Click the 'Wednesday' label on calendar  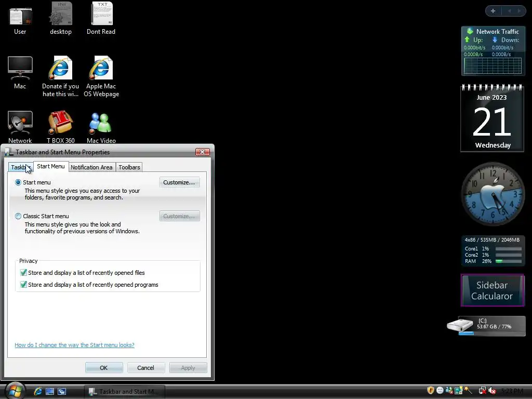coord(493,145)
